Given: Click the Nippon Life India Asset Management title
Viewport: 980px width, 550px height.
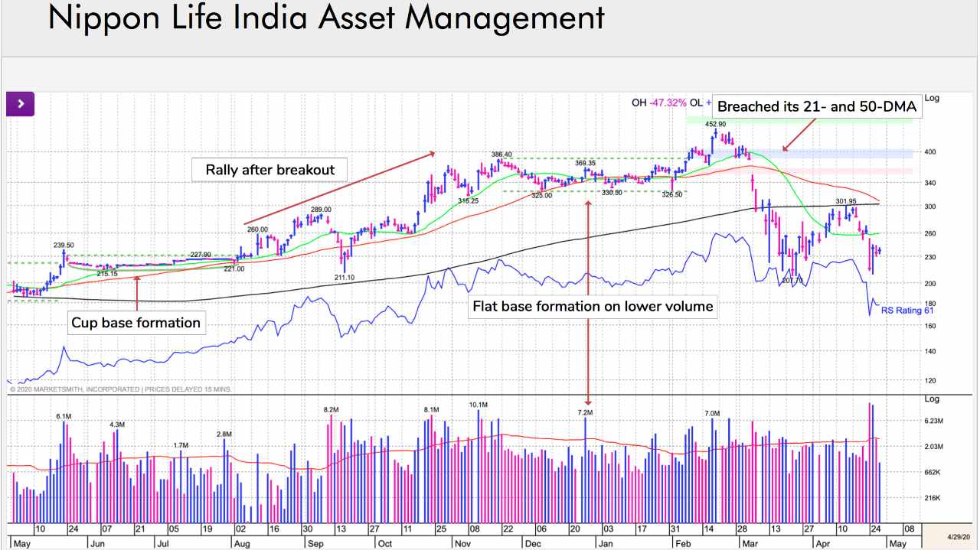Looking at the screenshot, I should [326, 17].
